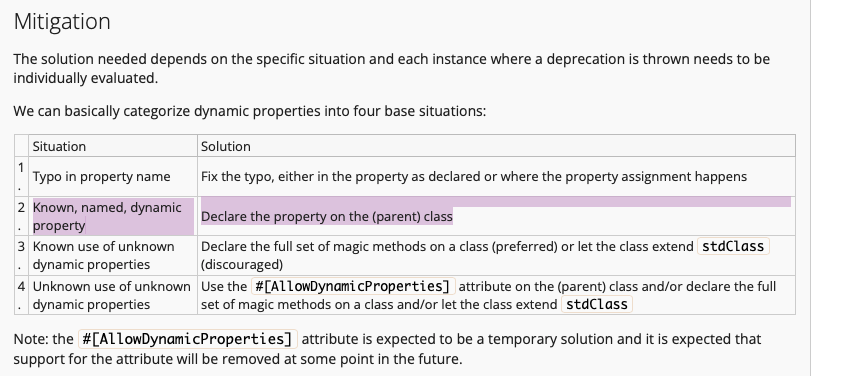Image resolution: width=845 pixels, height=376 pixels.
Task: Click the #[AllowDynamicProperties] code in the note
Action: click(188, 339)
